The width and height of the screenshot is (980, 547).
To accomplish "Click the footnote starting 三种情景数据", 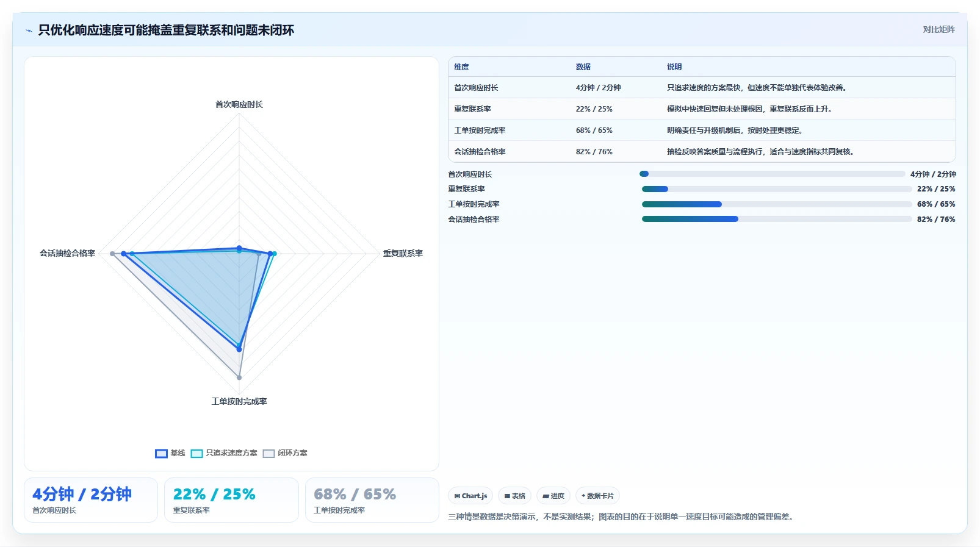I will coord(622,517).
